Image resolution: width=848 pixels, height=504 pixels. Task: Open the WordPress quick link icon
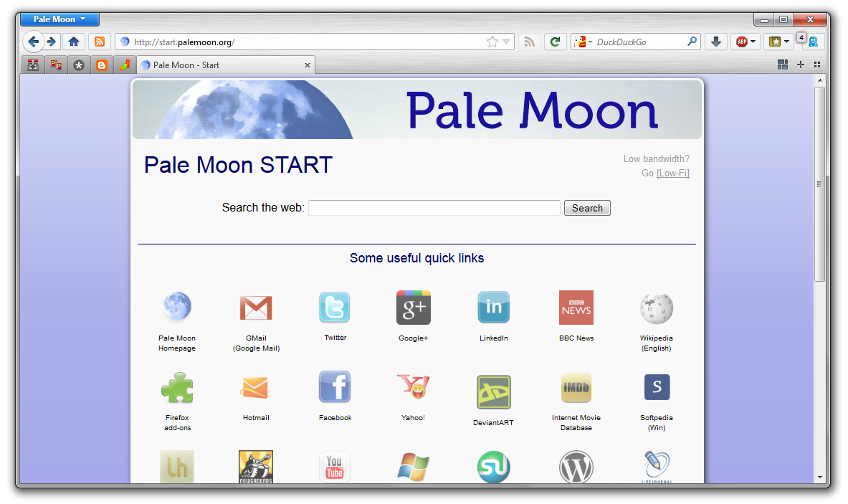click(x=576, y=467)
